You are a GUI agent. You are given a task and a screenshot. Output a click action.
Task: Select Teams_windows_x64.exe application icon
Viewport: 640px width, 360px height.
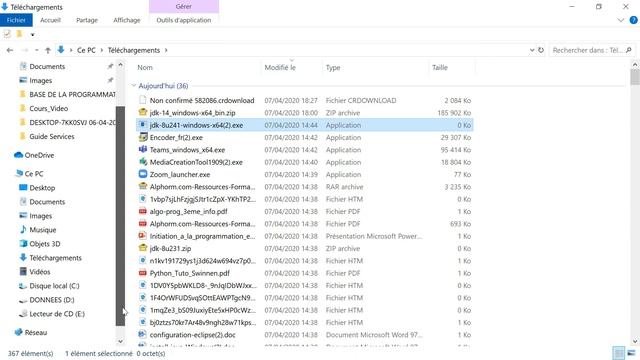click(142, 149)
